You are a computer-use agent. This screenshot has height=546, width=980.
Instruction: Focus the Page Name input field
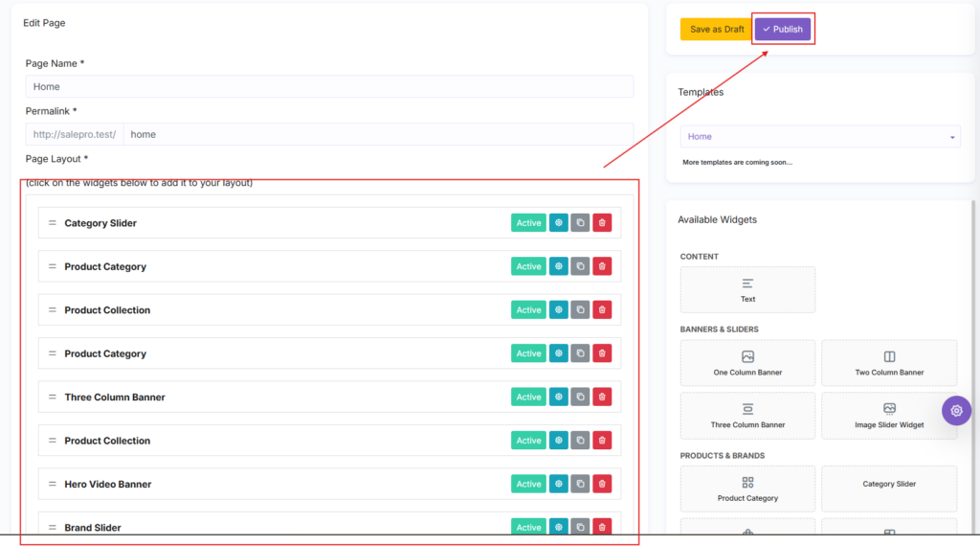click(329, 86)
